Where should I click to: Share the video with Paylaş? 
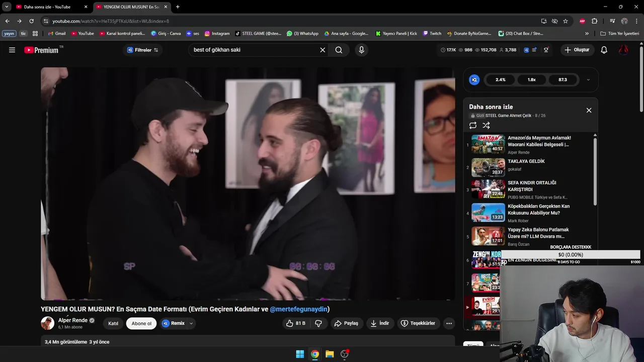(x=347, y=323)
